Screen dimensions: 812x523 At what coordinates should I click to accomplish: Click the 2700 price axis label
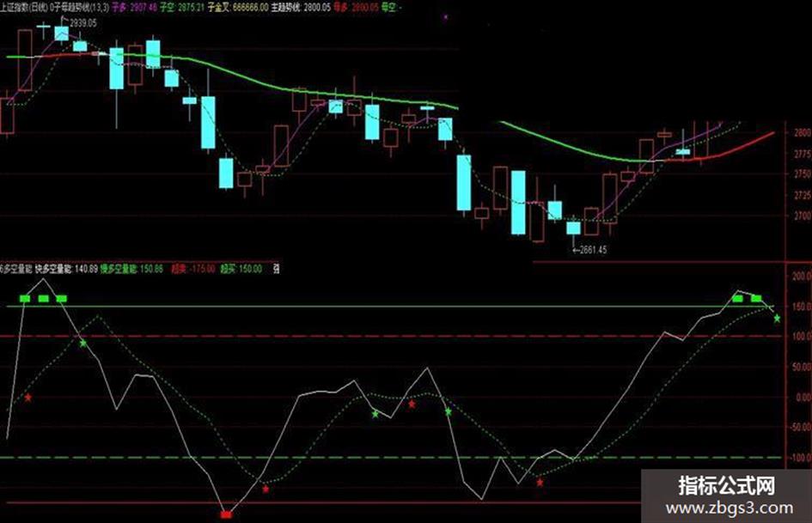803,216
